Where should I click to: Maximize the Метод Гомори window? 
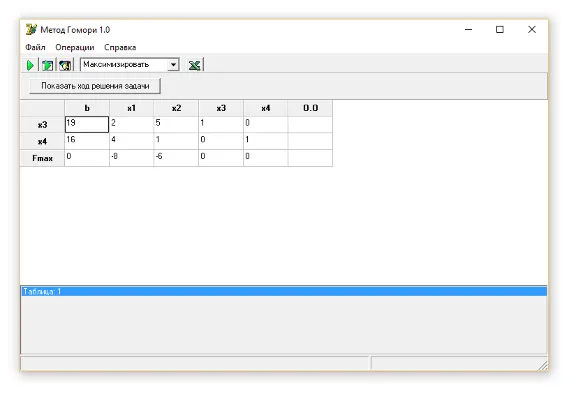(500, 29)
